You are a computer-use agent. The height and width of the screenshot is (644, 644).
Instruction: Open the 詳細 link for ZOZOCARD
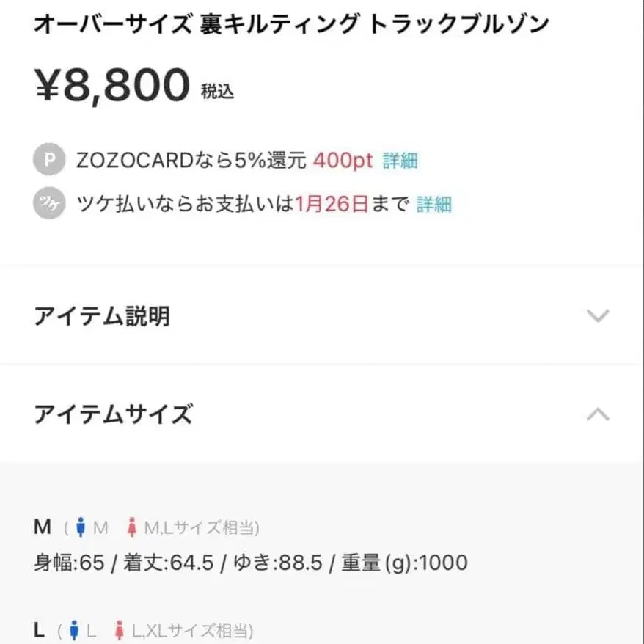click(x=400, y=161)
